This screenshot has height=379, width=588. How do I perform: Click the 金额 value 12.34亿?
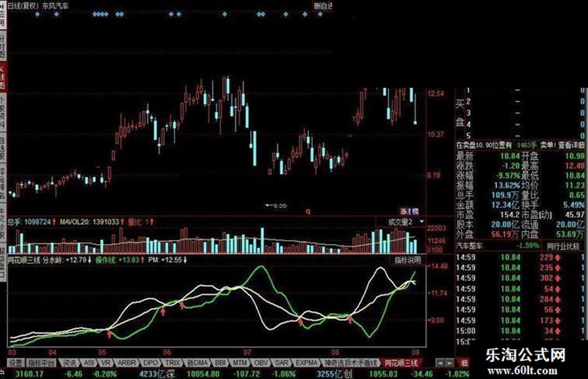505,205
